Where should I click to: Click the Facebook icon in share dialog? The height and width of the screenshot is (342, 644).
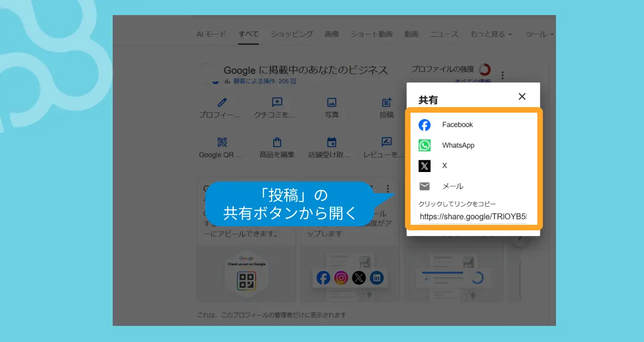[425, 125]
